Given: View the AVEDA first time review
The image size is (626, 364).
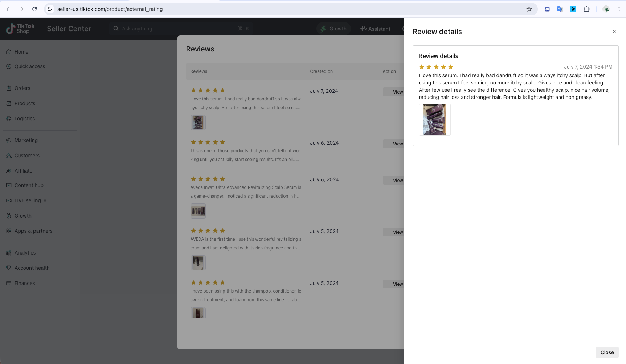Looking at the screenshot, I should (394, 232).
